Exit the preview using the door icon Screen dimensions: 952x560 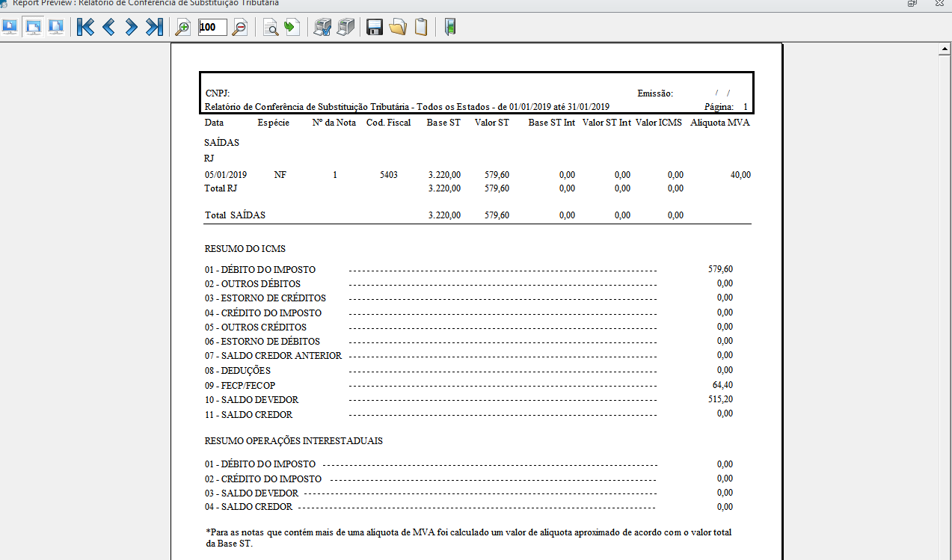coord(450,28)
